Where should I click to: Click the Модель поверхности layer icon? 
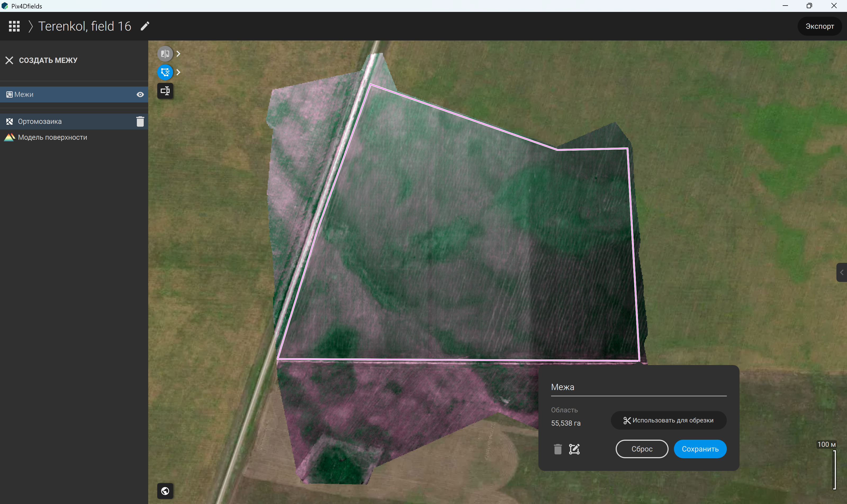(10, 137)
